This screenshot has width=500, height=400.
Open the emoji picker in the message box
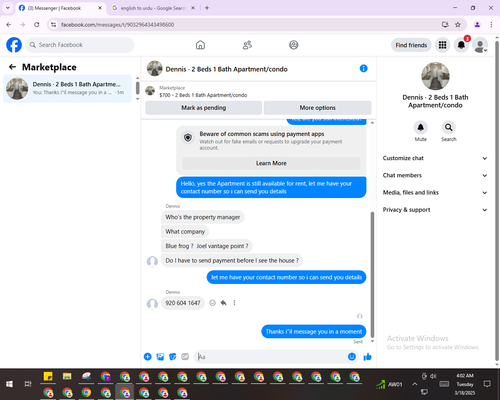pos(352,357)
